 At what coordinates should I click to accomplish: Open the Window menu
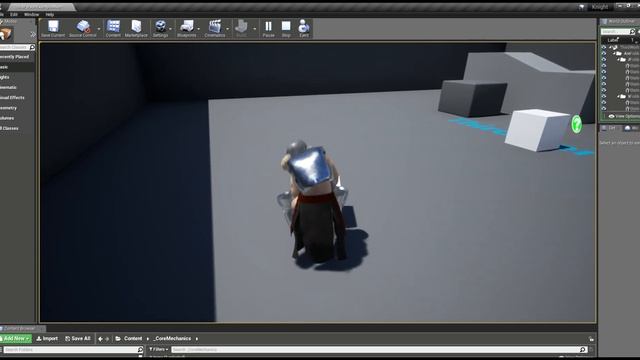31,15
